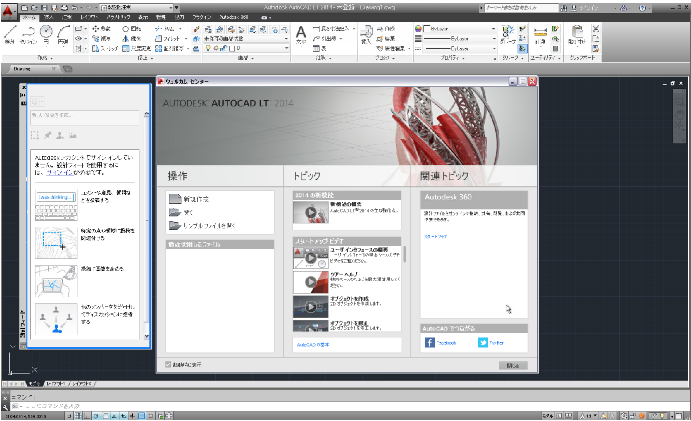Click the Cut scissors icon in the Clipboard panel
Image resolution: width=691 pixels, height=421 pixels.
pyautogui.click(x=596, y=29)
